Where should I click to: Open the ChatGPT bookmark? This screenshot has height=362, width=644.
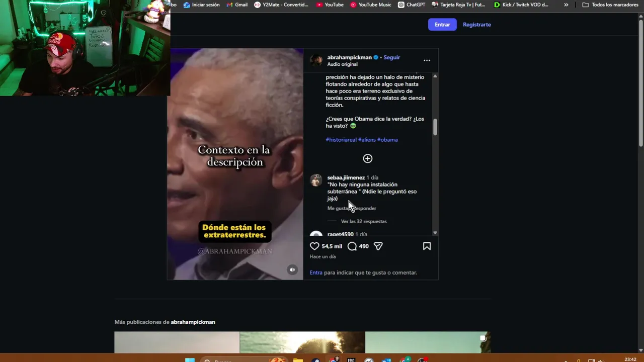(x=412, y=5)
